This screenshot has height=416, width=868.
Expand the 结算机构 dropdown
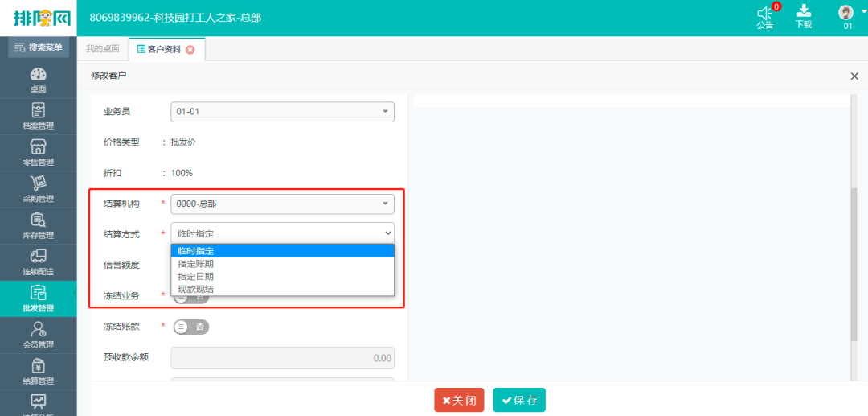282,204
